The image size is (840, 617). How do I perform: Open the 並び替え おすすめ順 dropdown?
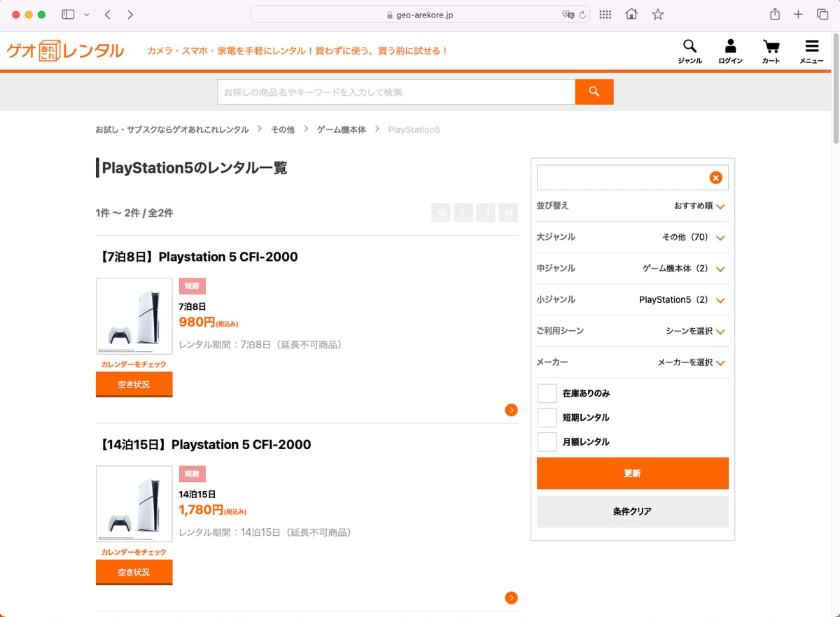[633, 206]
